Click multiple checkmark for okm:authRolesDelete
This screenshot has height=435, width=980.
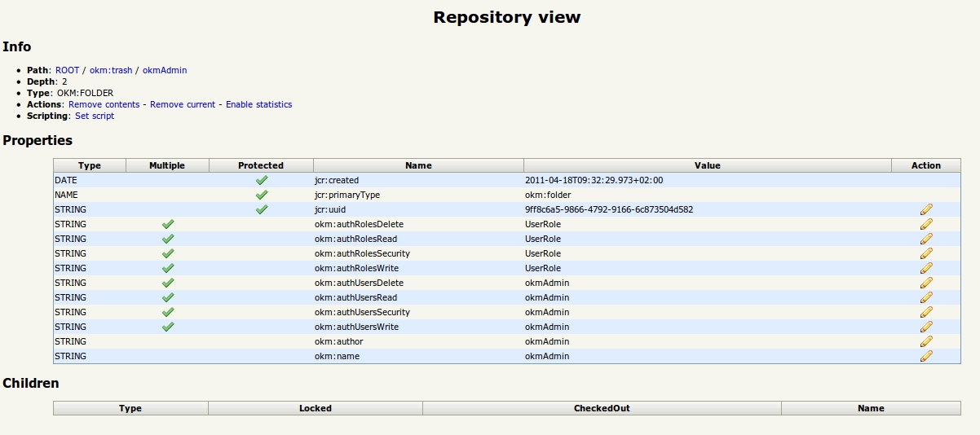(167, 224)
